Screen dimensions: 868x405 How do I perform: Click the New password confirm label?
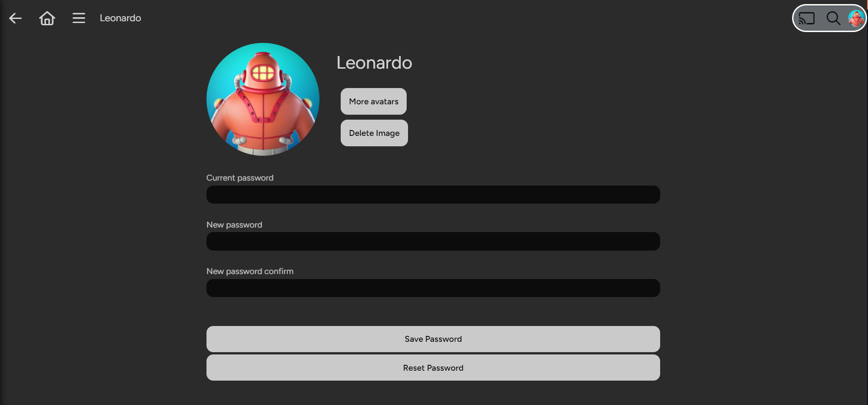click(249, 271)
